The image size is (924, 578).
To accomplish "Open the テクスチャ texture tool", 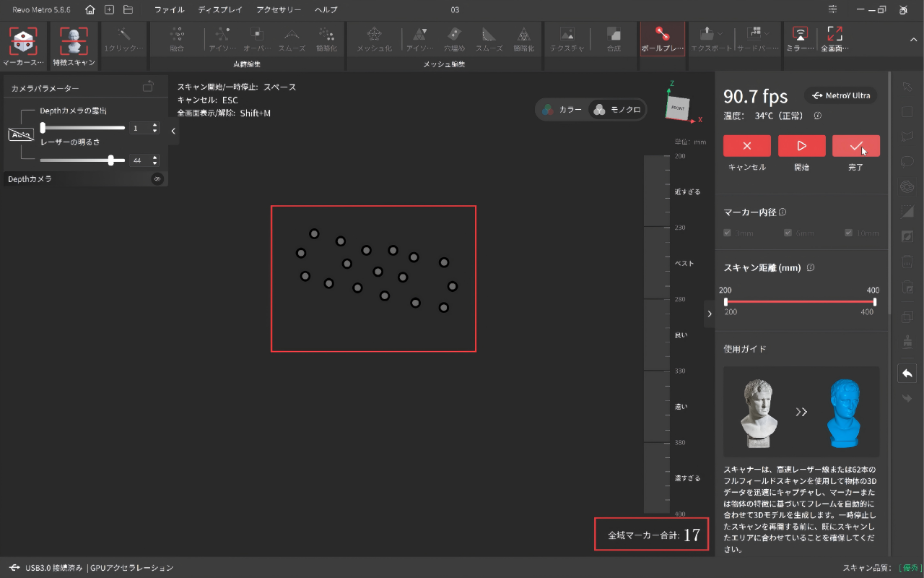I will [567, 40].
